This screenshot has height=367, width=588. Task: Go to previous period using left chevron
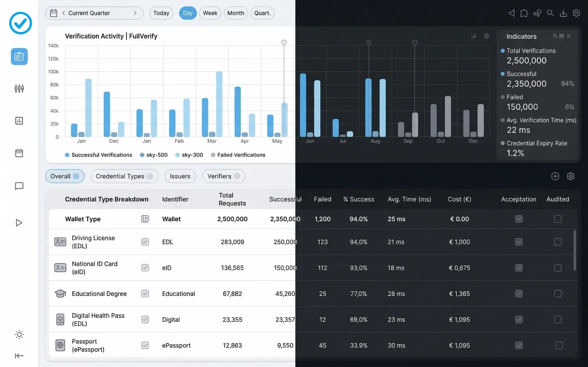pos(64,13)
